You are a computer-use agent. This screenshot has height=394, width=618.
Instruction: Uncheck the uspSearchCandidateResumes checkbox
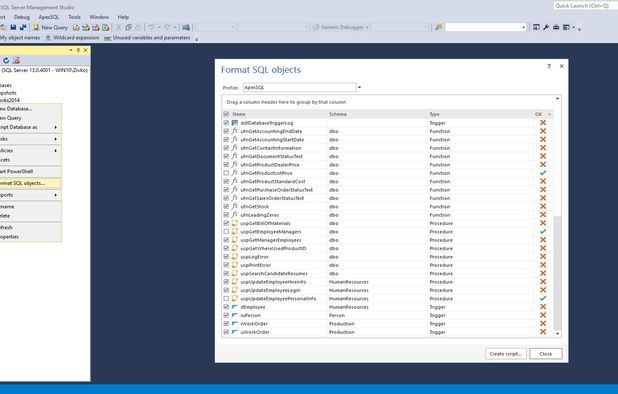tap(226, 273)
